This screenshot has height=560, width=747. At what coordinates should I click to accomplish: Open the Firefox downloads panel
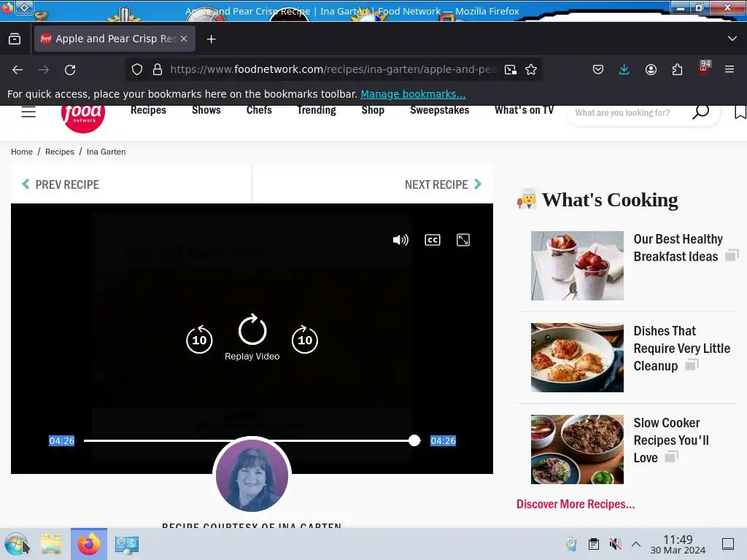point(624,69)
